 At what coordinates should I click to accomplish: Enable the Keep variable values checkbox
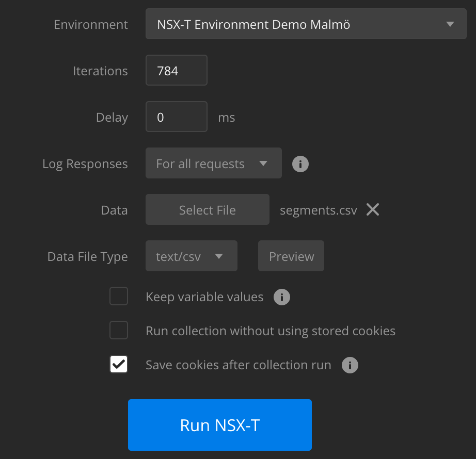(119, 296)
